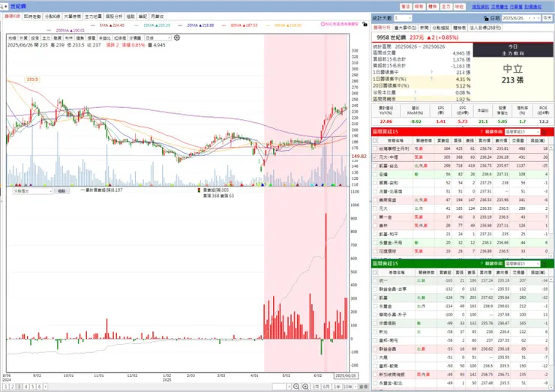Open the 統計天數 dropdown

(x=403, y=18)
